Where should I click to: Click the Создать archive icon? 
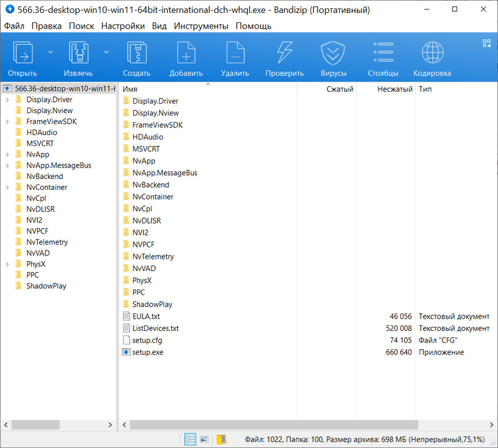coord(137,53)
